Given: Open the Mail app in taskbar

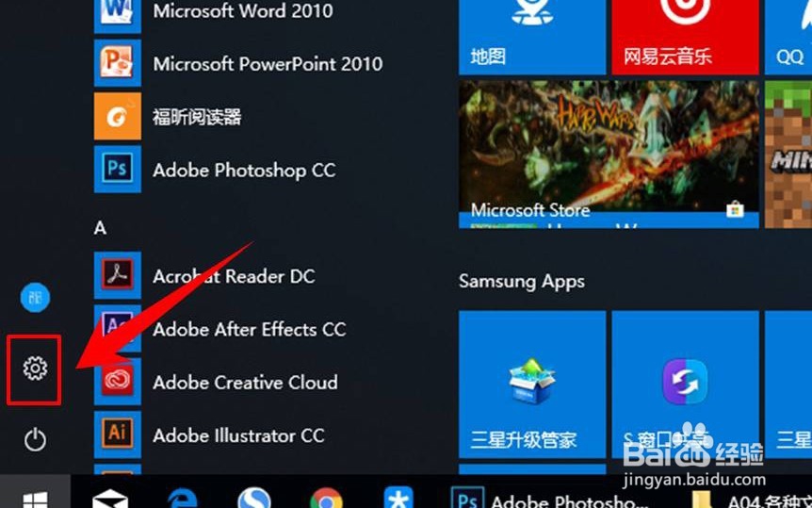Looking at the screenshot, I should [110, 498].
